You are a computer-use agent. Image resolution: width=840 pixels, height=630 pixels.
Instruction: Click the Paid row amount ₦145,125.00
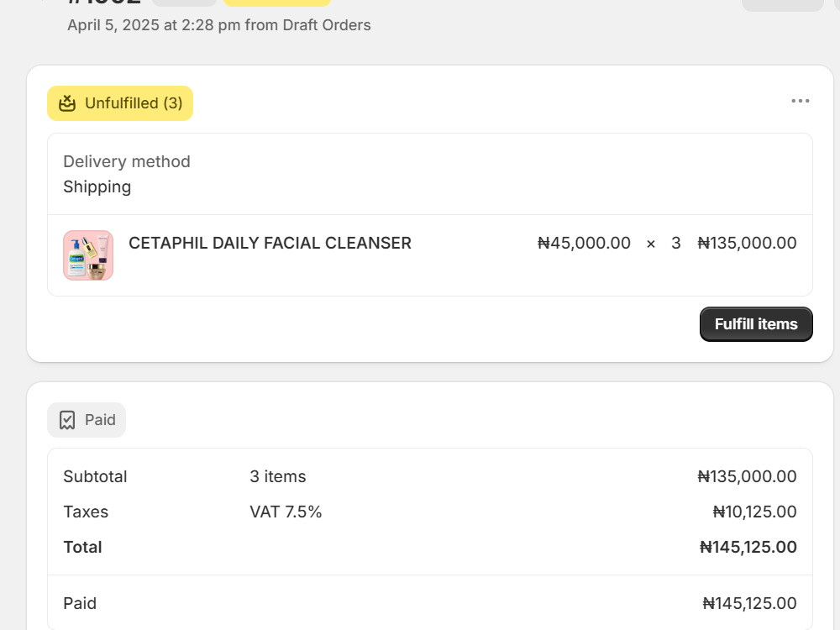coord(749,603)
